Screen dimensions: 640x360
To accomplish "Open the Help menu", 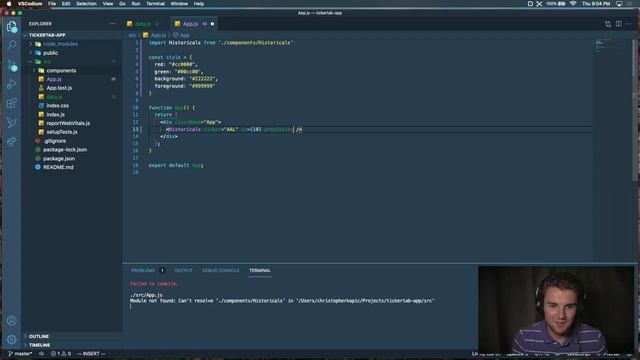I will click(198, 4).
